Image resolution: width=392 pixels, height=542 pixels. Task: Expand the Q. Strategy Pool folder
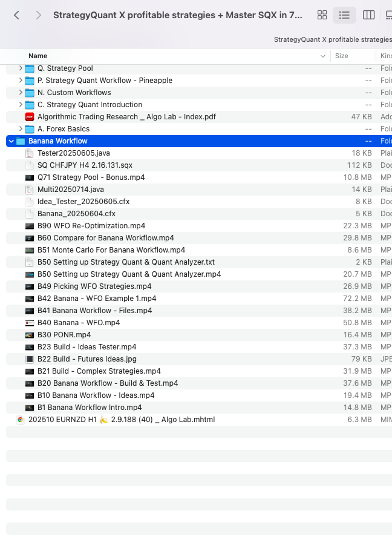(21, 68)
